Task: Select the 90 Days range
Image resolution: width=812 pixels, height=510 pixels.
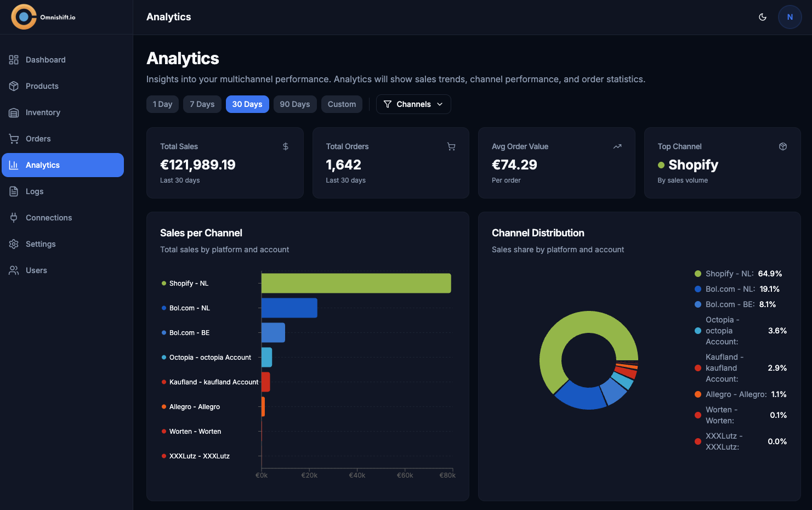Action: [x=295, y=104]
